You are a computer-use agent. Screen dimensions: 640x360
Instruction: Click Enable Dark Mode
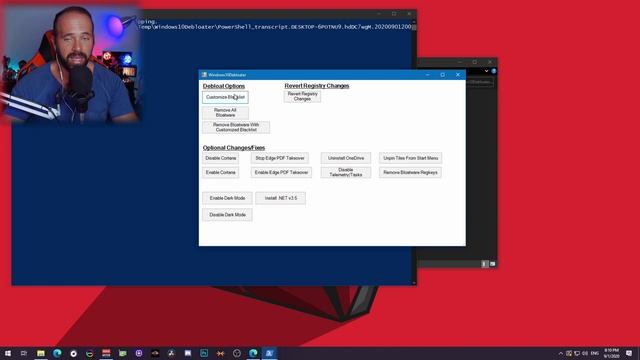pos(227,198)
